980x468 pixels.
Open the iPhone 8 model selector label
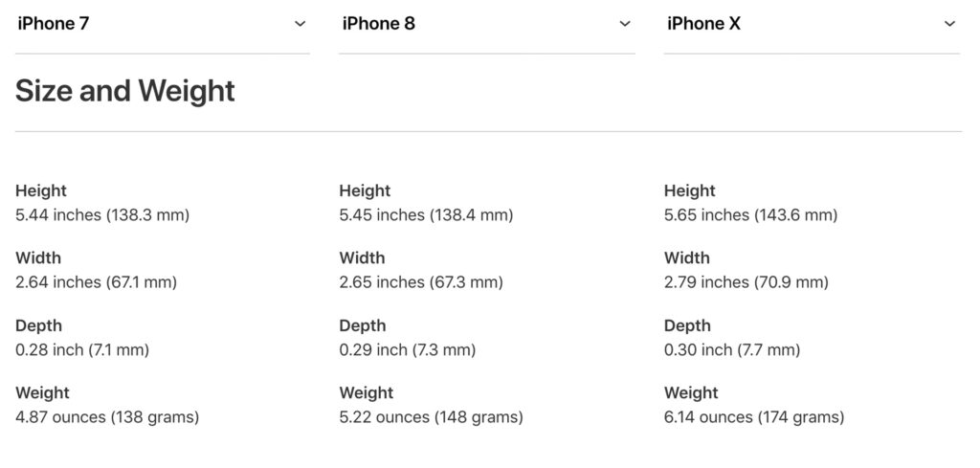tap(379, 23)
